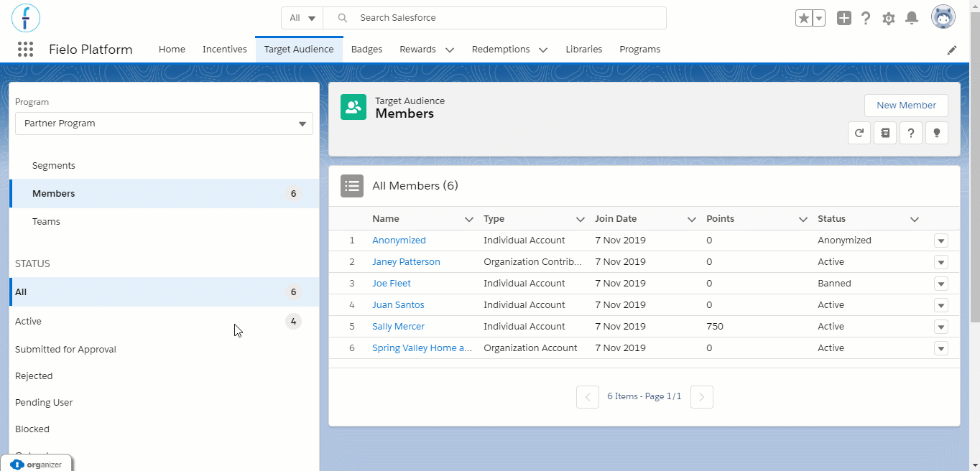Screen dimensions: 980x471
Task: Open row actions for Janey Patterson
Action: point(941,262)
